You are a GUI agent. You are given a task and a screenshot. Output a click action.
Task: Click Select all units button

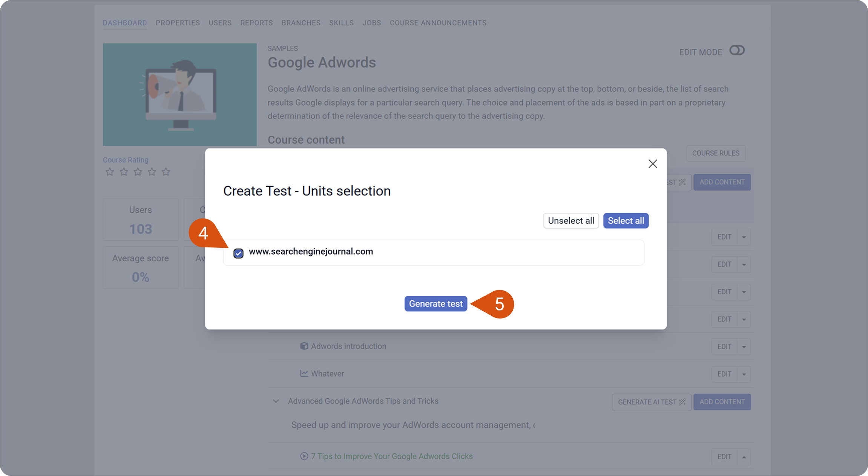click(626, 221)
